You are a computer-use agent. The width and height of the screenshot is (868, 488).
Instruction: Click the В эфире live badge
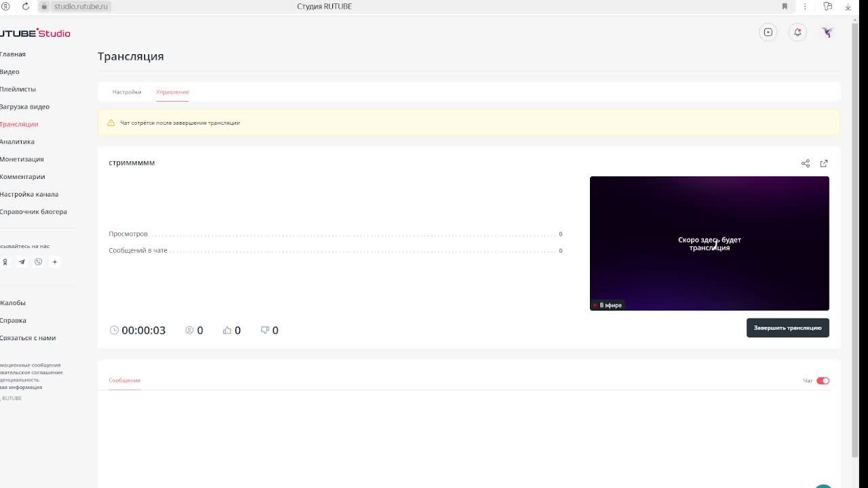[608, 305]
